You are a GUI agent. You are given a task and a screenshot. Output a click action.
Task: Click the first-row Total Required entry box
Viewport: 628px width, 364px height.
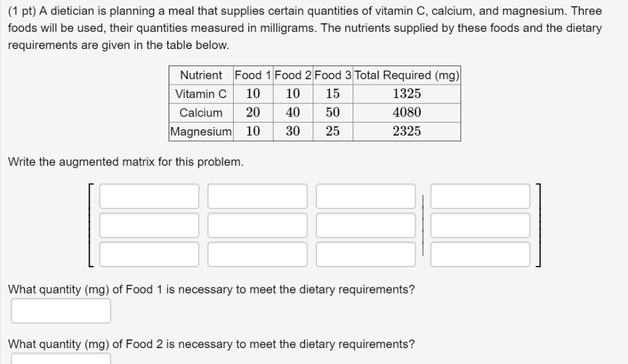tap(480, 196)
